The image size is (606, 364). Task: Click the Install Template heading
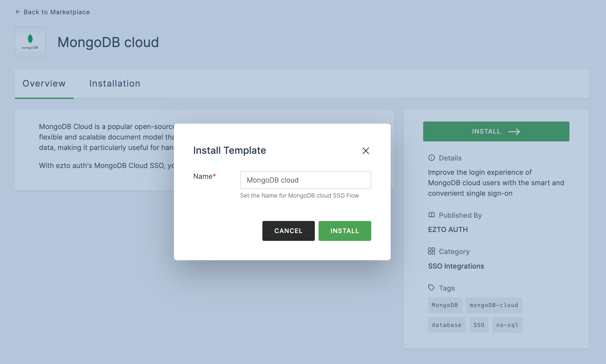pos(230,151)
